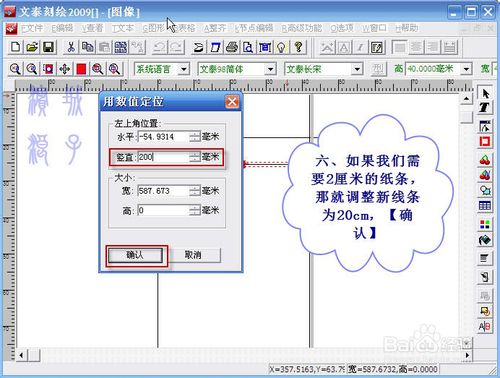Image resolution: width=500 pixels, height=378 pixels.
Task: Click the 高 input field showing 0
Action: pos(164,210)
